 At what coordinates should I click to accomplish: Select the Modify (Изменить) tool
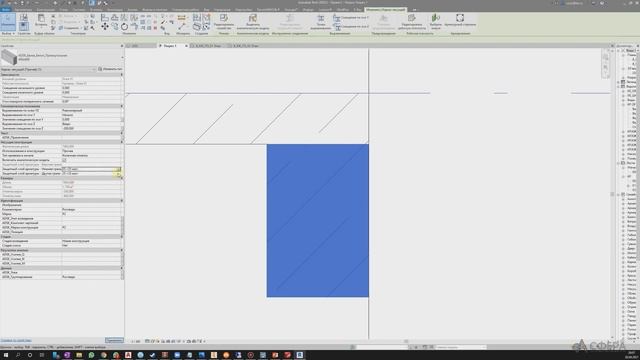8,21
